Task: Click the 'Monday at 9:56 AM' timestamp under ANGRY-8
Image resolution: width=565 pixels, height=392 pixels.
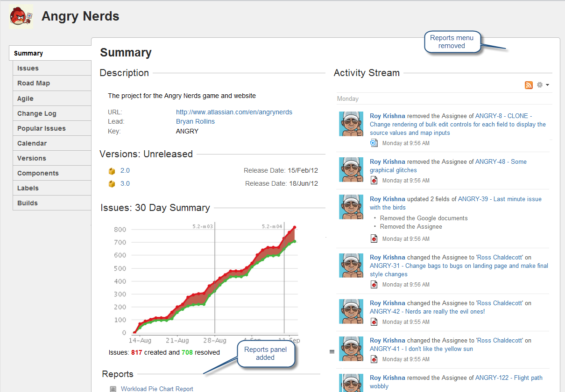Action: [406, 143]
